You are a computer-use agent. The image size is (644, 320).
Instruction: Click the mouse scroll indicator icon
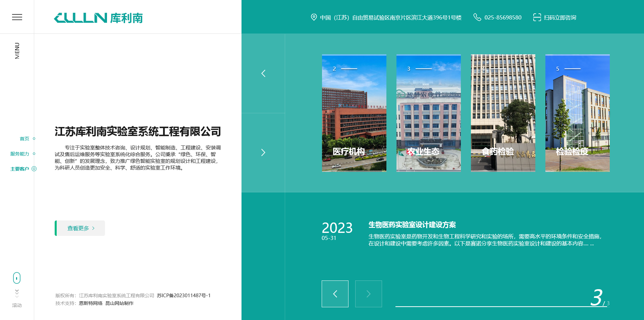pyautogui.click(x=17, y=278)
